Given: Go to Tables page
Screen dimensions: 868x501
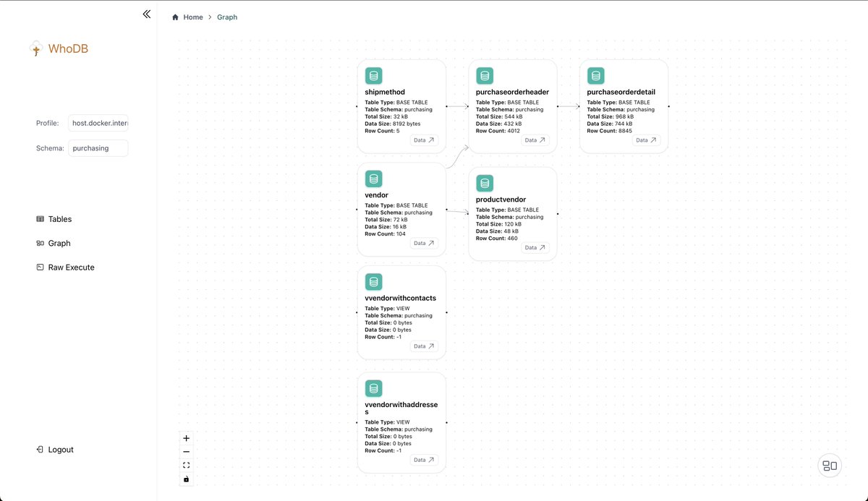Looking at the screenshot, I should tap(60, 219).
